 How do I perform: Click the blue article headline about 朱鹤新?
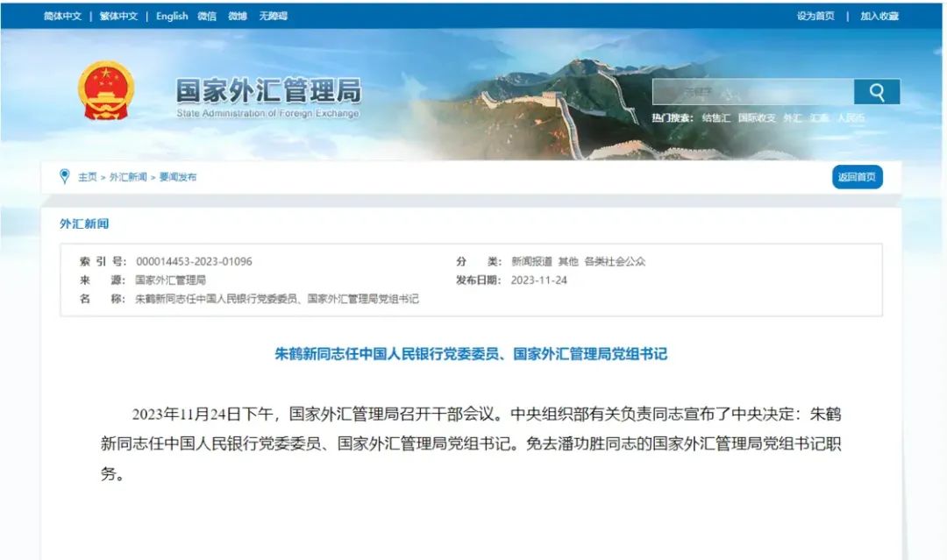click(471, 354)
